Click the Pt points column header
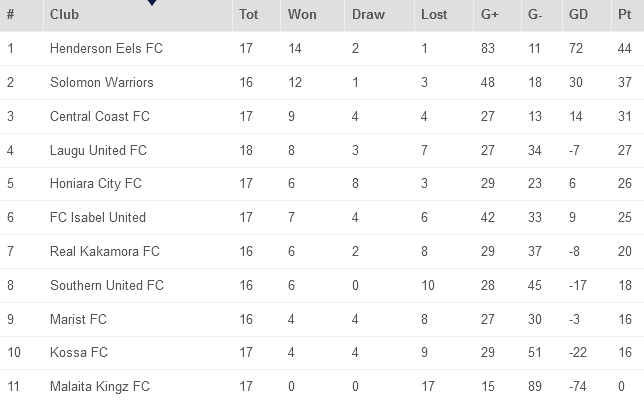 tap(625, 15)
